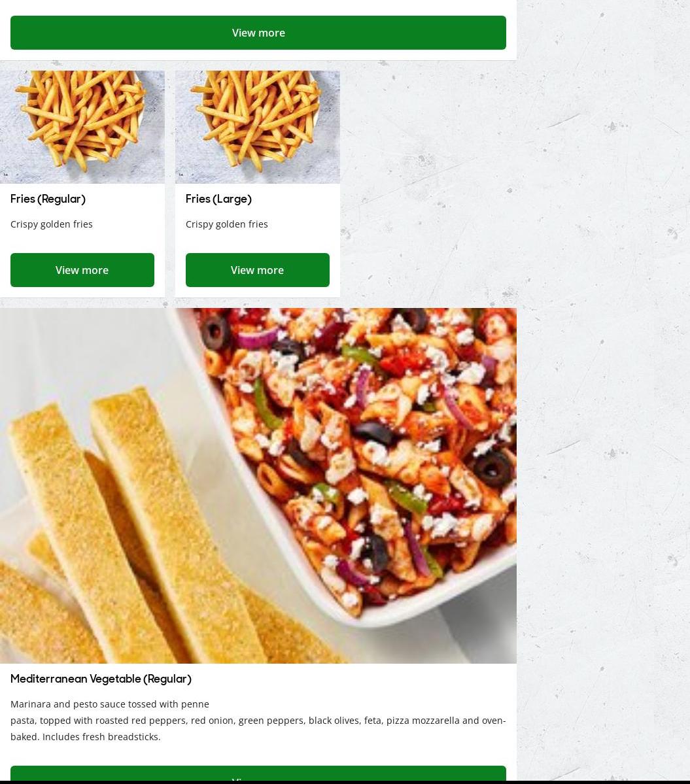Click the Mediterranean Vegetable pasta photo
The height and width of the screenshot is (784, 690).
[258, 485]
